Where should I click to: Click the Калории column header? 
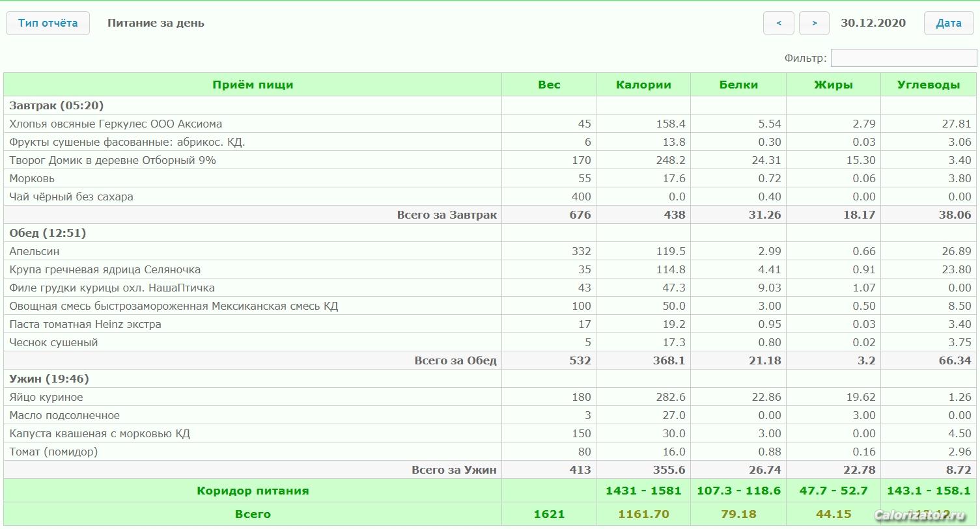coord(643,85)
